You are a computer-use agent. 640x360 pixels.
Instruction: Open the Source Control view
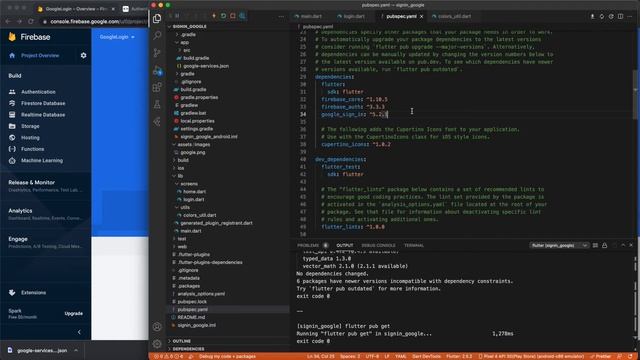point(157,53)
